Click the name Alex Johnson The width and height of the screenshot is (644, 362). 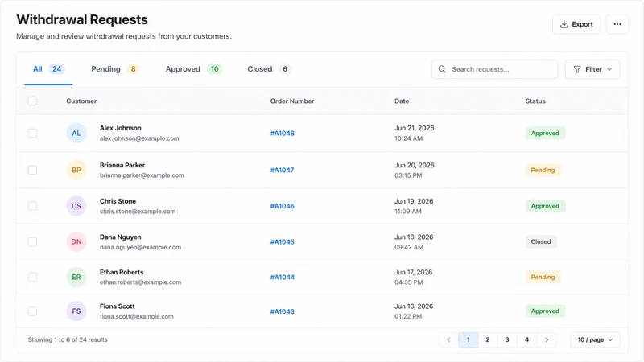120,128
